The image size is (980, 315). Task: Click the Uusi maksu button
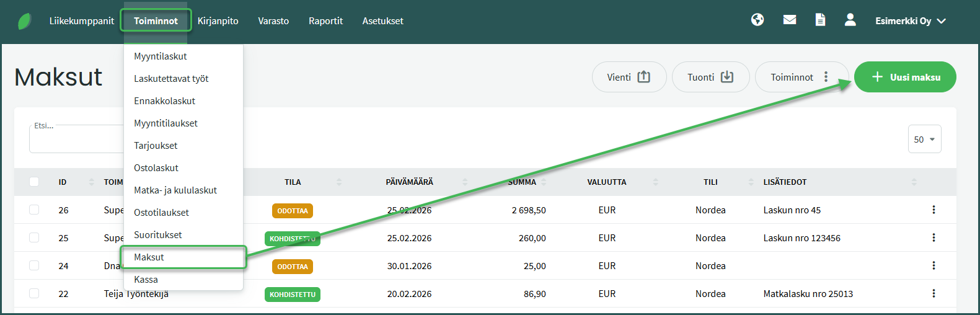[905, 77]
